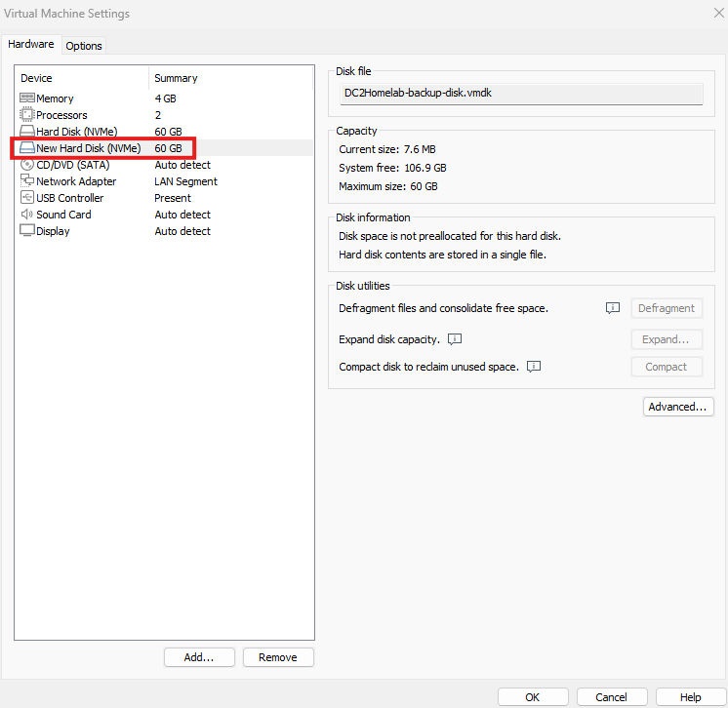Click Add... to add hardware
The width and height of the screenshot is (728, 708).
tap(199, 657)
